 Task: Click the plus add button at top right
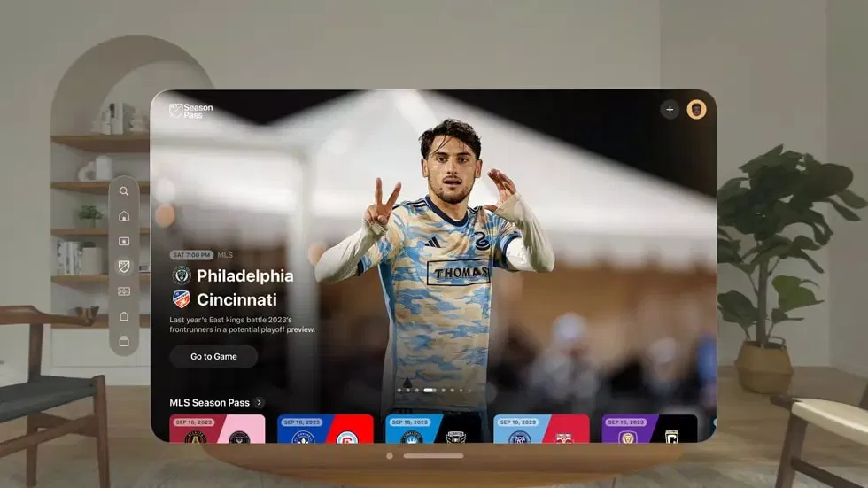click(x=670, y=110)
